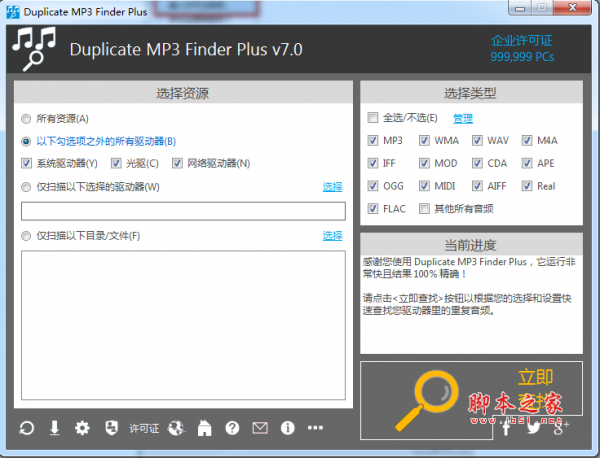Toggle the 网络驱动器(N) checkbox
The width and height of the screenshot is (600, 458).
click(177, 163)
